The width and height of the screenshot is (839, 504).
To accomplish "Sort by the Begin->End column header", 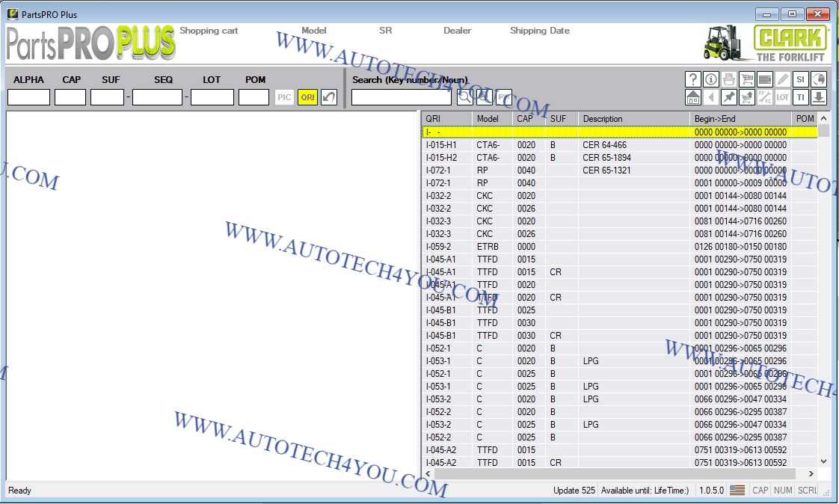I will pos(715,119).
